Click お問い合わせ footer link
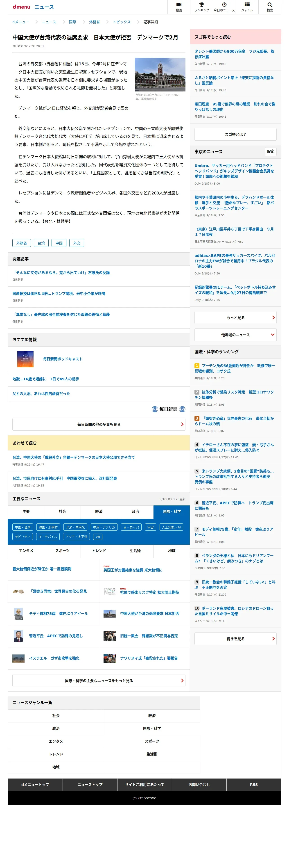Image resolution: width=289 pixels, height=868 pixels. click(x=199, y=784)
